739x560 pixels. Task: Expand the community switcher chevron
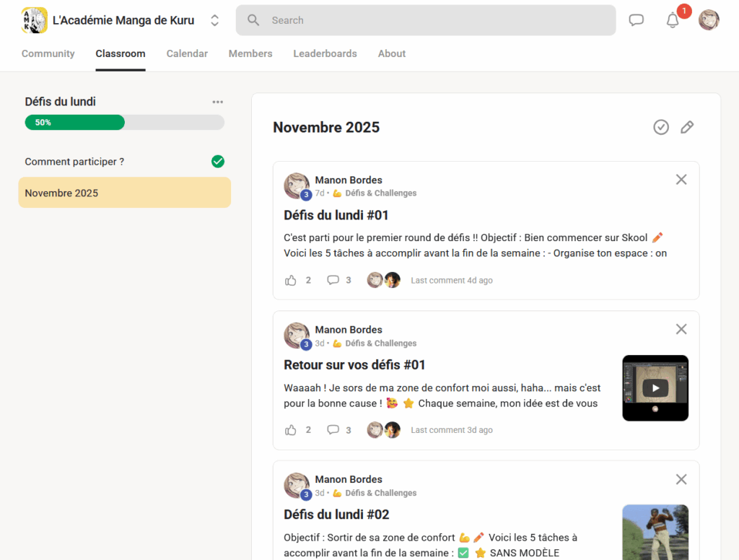(214, 20)
